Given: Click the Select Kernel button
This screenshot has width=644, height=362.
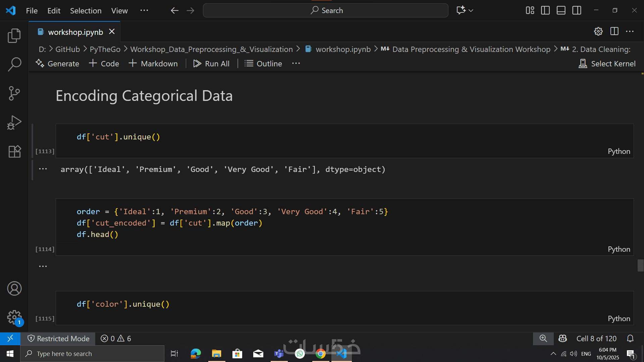Looking at the screenshot, I should 607,64.
